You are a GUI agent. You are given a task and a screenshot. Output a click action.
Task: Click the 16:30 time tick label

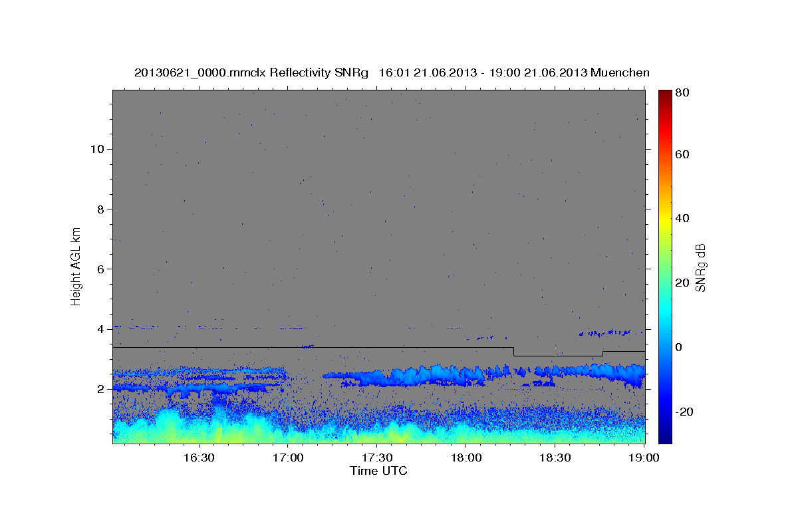[x=199, y=458]
